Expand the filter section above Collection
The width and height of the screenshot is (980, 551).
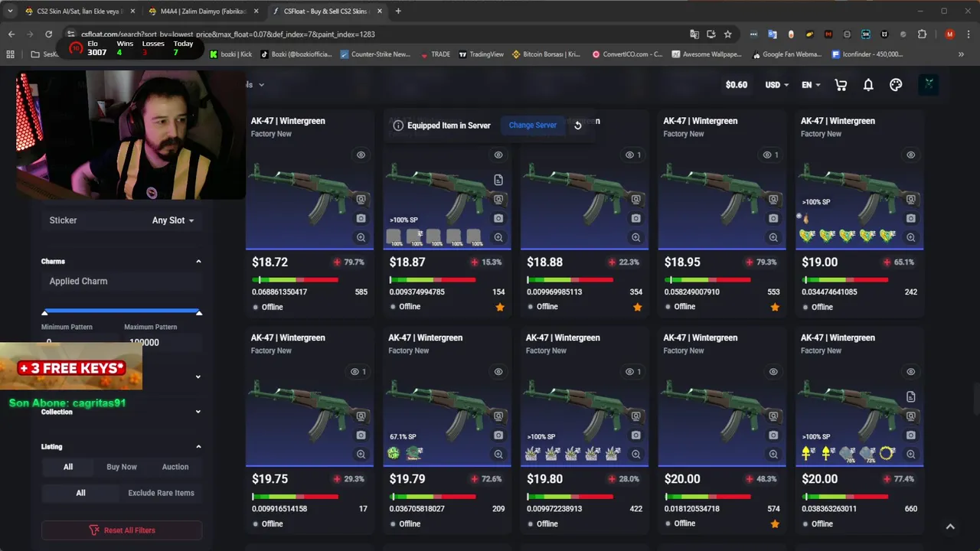(x=198, y=377)
